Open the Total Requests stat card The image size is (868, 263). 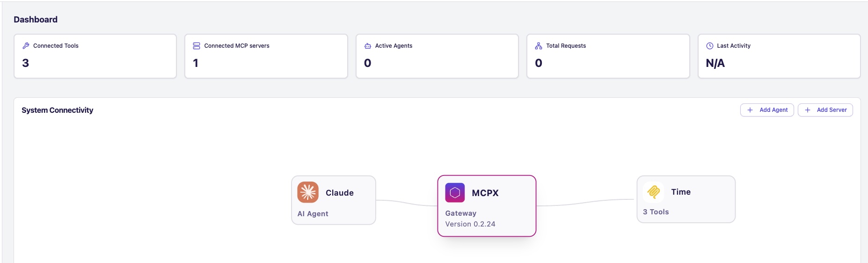tap(608, 56)
